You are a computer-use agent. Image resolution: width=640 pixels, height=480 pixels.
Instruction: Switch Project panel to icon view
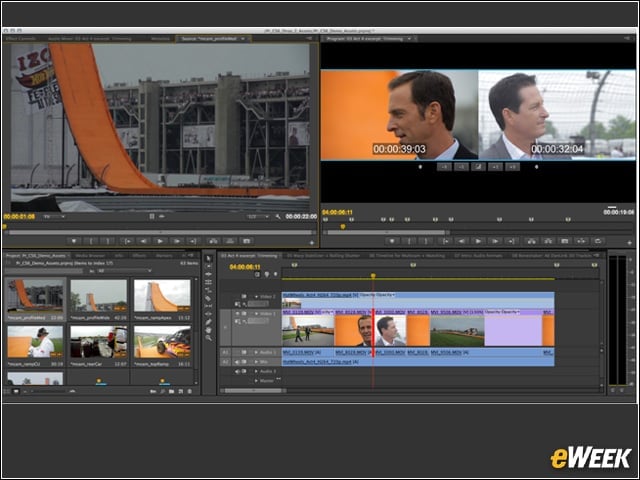[16, 391]
